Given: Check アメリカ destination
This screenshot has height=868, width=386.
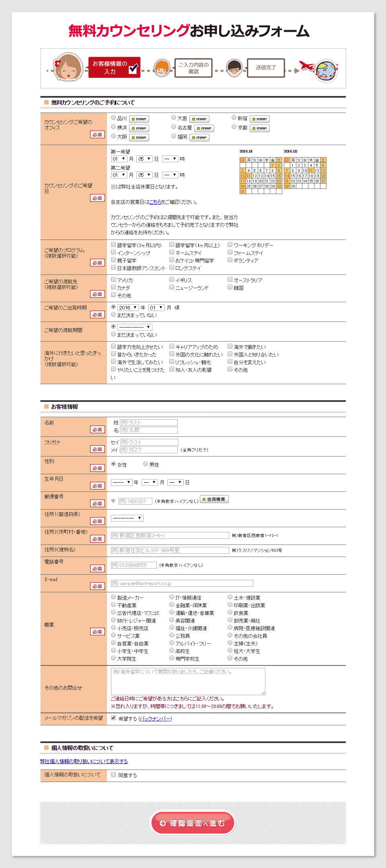Looking at the screenshot, I should (113, 279).
